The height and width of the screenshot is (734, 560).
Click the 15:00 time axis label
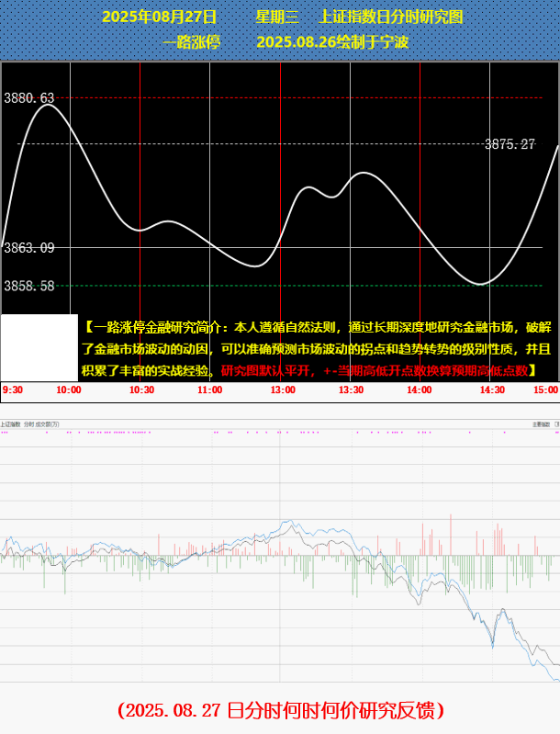(x=546, y=390)
